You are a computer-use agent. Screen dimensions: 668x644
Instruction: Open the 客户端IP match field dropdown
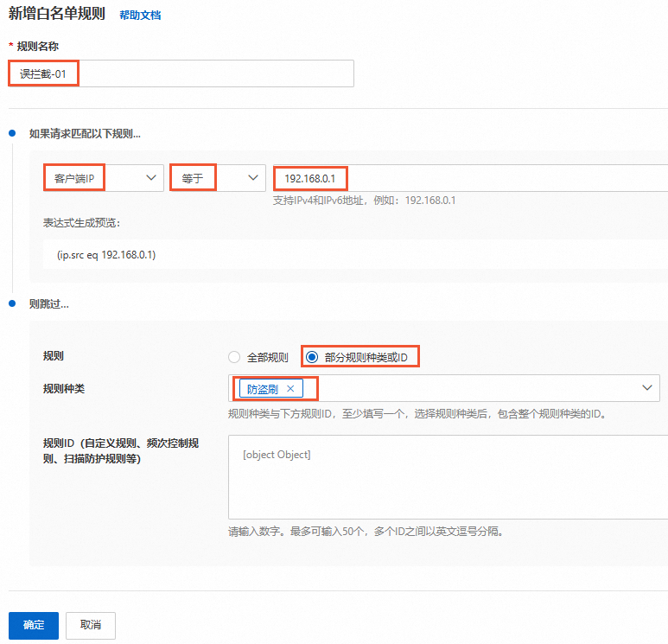104,178
